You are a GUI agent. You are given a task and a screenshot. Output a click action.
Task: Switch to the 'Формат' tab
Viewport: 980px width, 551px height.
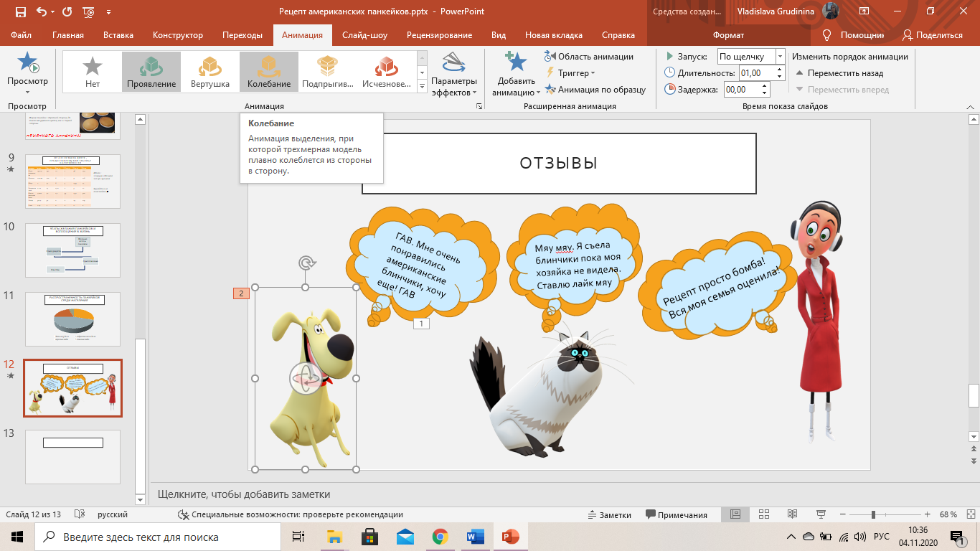[x=728, y=35]
